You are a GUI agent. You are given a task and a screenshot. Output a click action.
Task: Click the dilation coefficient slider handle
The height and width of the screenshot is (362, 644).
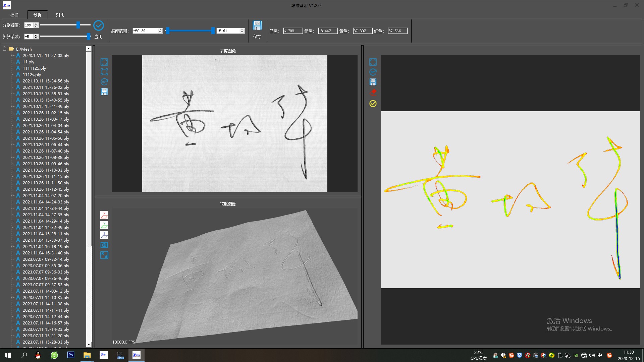click(89, 37)
